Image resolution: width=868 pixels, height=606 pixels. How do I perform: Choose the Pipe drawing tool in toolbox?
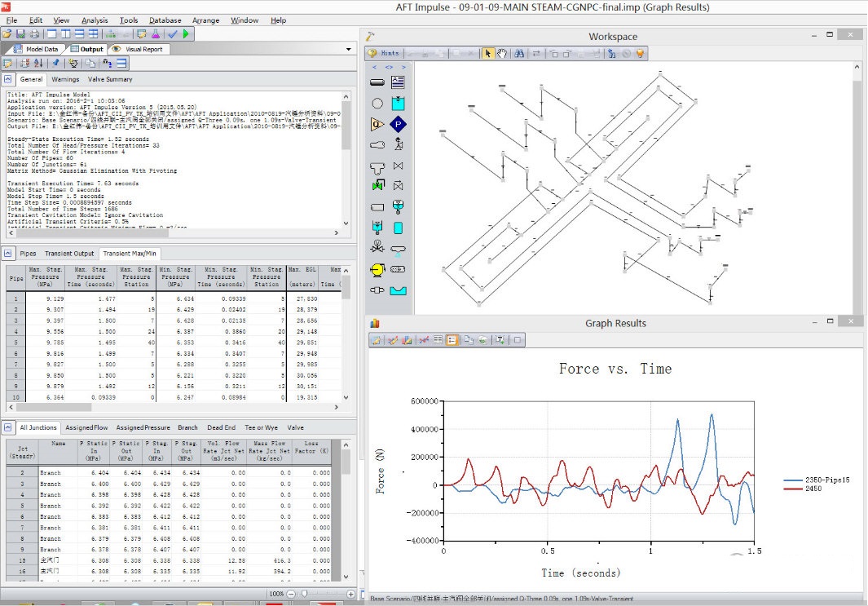click(x=377, y=82)
